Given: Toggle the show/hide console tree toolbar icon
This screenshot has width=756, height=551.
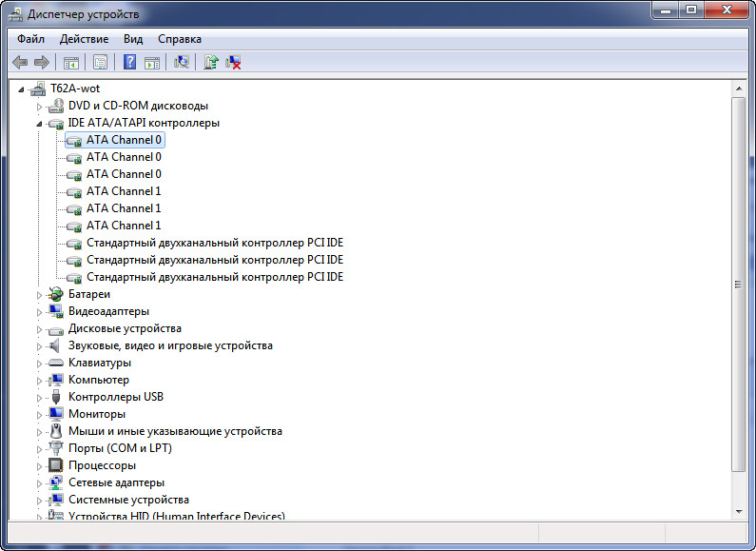Looking at the screenshot, I should (71, 62).
